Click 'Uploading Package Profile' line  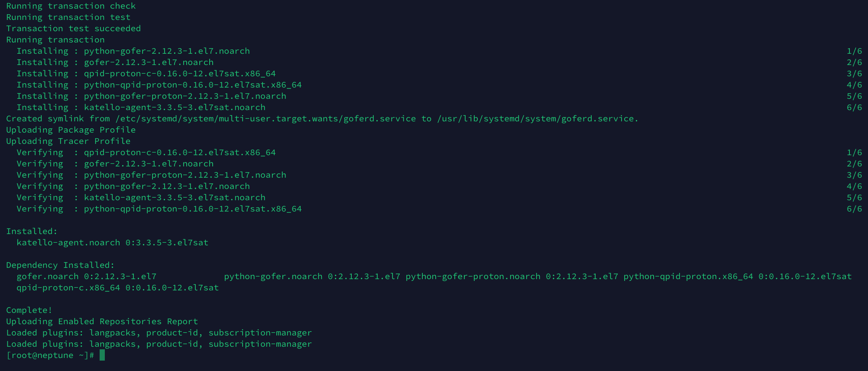[x=71, y=130]
